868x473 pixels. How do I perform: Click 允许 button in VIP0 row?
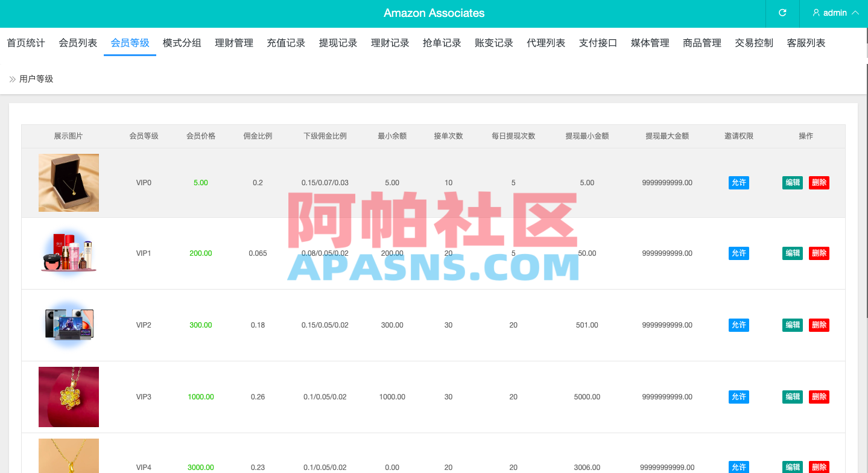pos(739,183)
